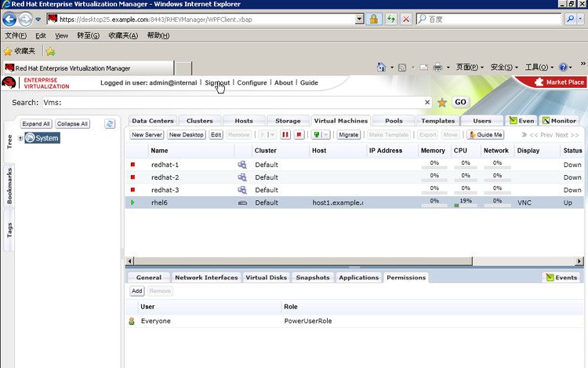Click the browser Forward arrow button
Image resolution: width=588 pixels, height=368 pixels.
pos(25,19)
